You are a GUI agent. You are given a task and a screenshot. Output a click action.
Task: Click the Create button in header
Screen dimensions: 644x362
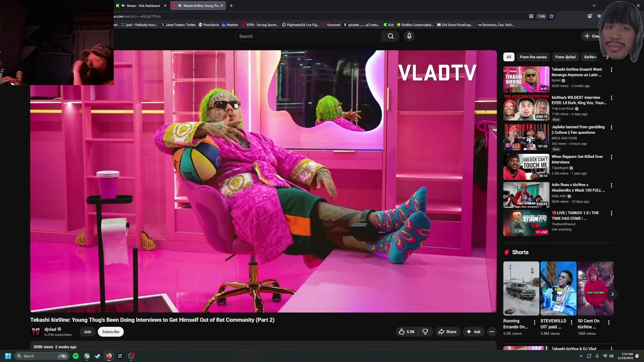pos(591,36)
